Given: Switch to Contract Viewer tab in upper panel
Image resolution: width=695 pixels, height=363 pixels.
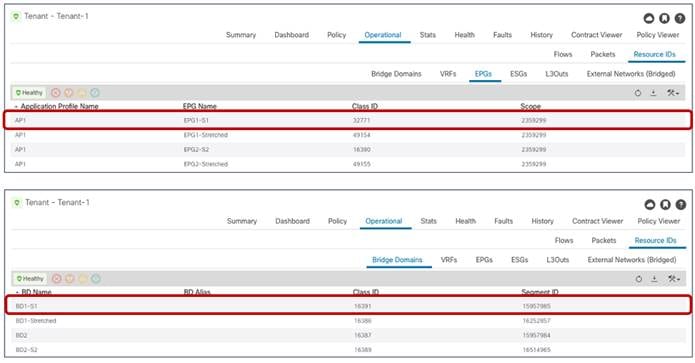Looking at the screenshot, I should pyautogui.click(x=597, y=35).
